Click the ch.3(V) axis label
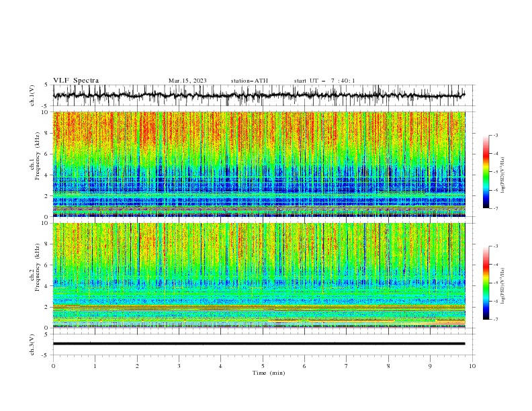532x411 pixels. (x=32, y=345)
